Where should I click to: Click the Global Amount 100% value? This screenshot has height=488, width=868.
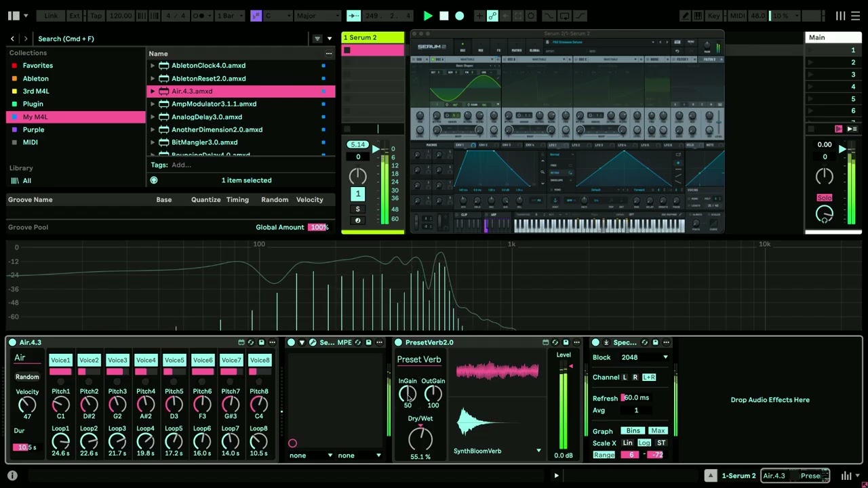coord(318,227)
